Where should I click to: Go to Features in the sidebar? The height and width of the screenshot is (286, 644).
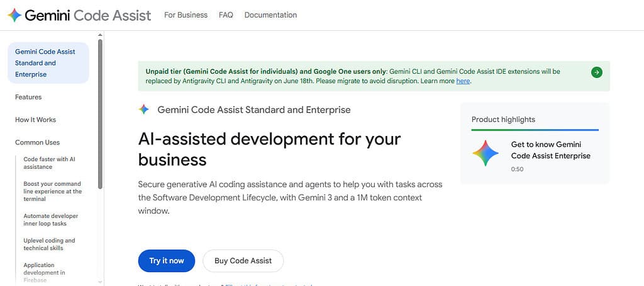[x=28, y=97]
